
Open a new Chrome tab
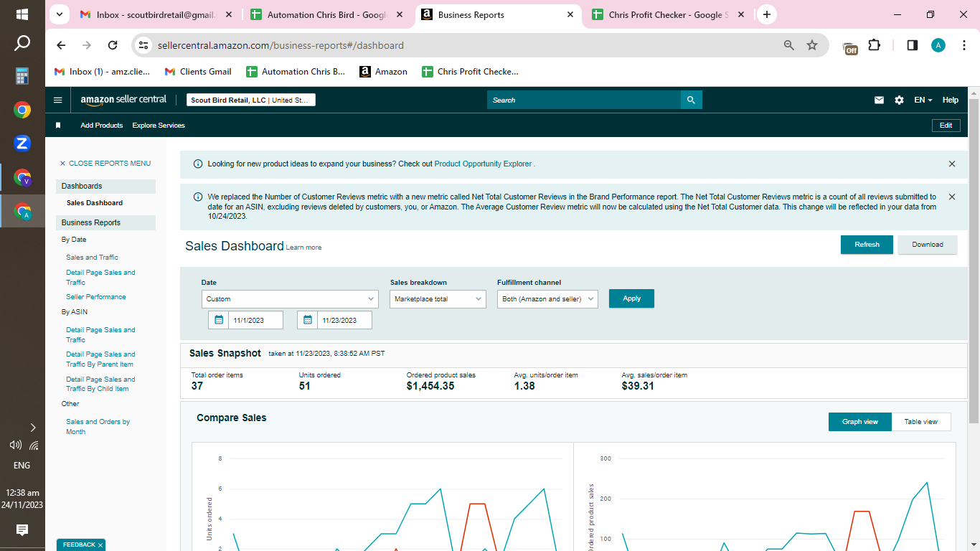coord(767,14)
